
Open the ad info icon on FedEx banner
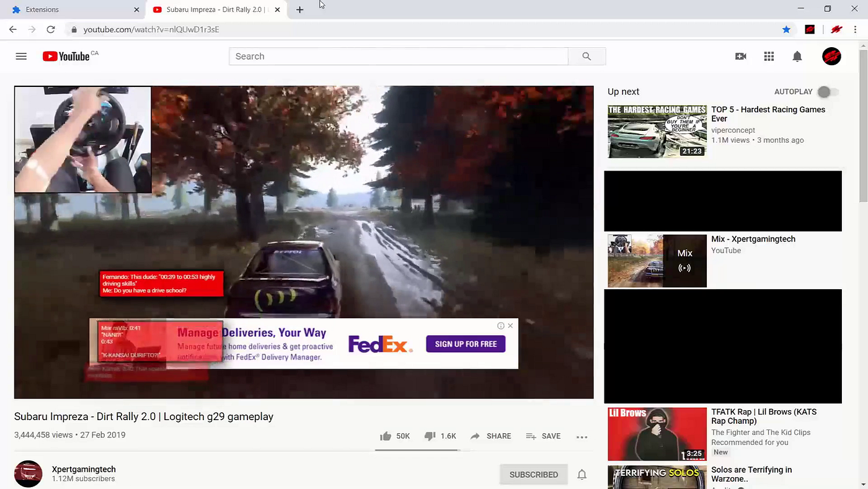coord(501,326)
